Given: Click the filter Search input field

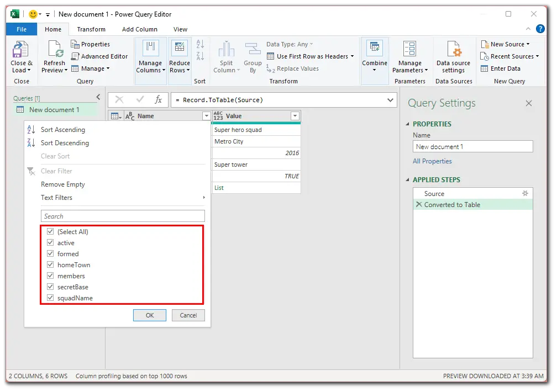Looking at the screenshot, I should coord(123,216).
